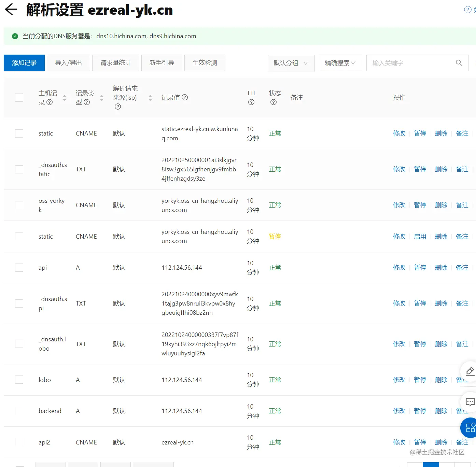476x467 pixels.
Task: Toggle the select-all header checkbox
Action: pyautogui.click(x=19, y=98)
